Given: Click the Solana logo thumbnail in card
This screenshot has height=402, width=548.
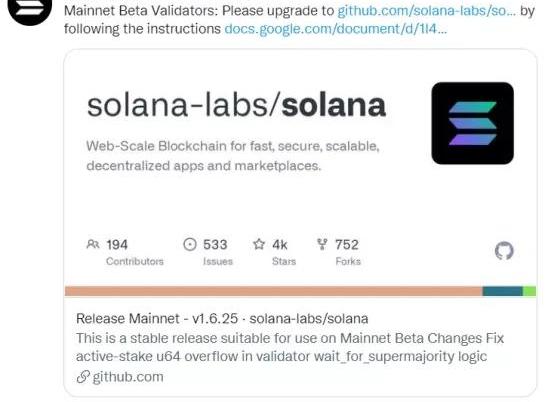Looking at the screenshot, I should 473,123.
